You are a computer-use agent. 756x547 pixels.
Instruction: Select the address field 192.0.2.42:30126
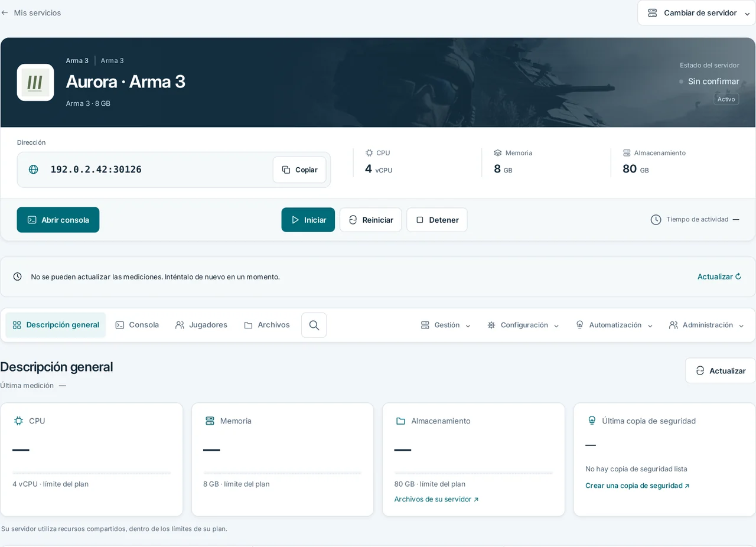(x=174, y=170)
